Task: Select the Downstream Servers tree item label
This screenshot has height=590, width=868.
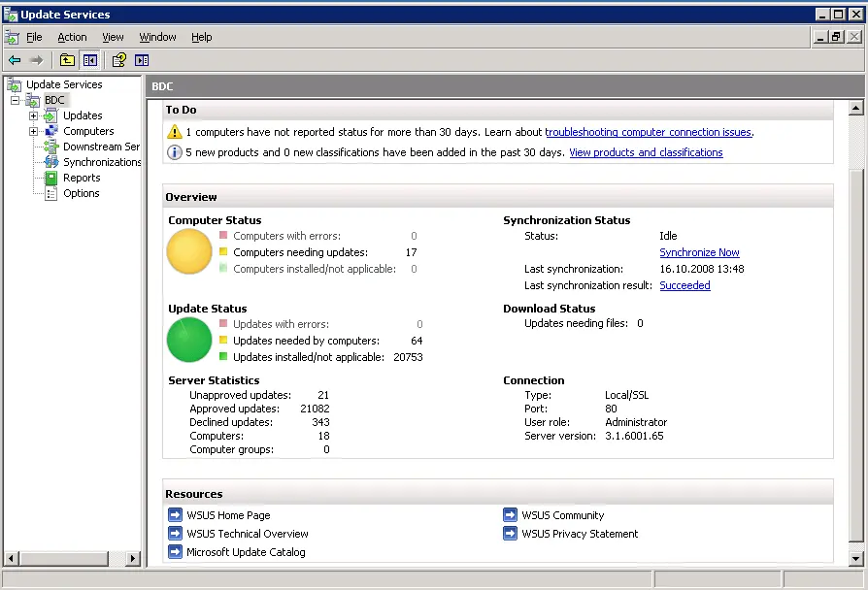Action: [101, 147]
